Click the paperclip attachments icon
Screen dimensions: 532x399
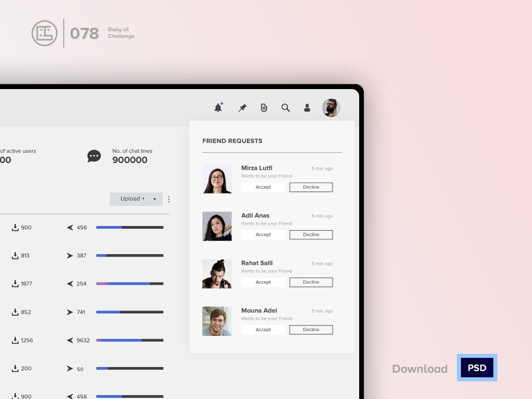[263, 107]
